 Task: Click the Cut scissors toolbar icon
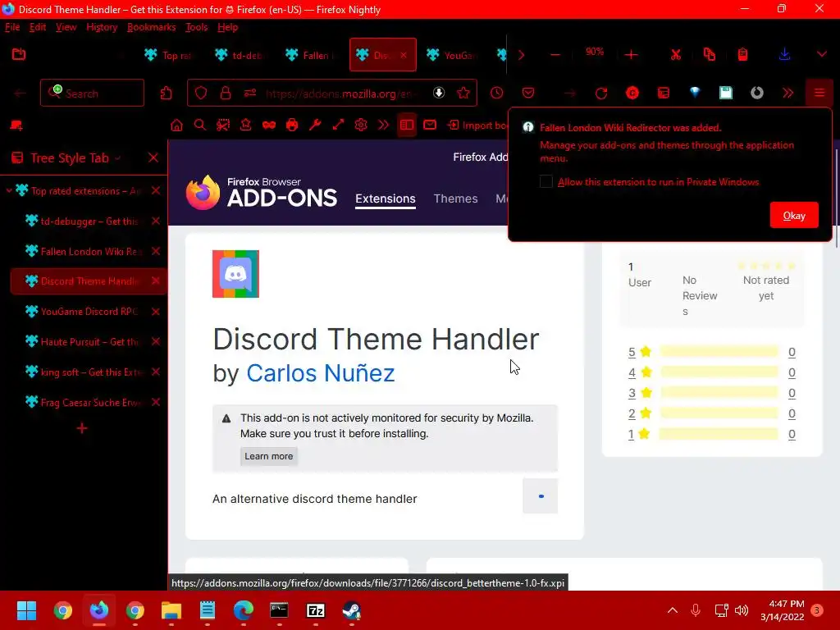(x=676, y=55)
